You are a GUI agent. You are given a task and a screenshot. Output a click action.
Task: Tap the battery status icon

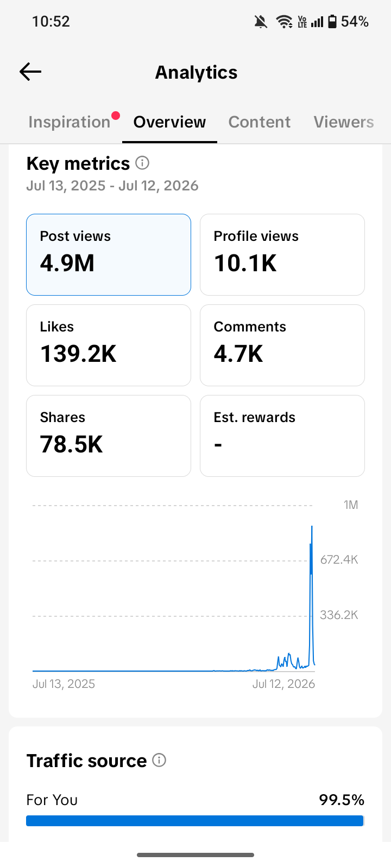(x=332, y=22)
